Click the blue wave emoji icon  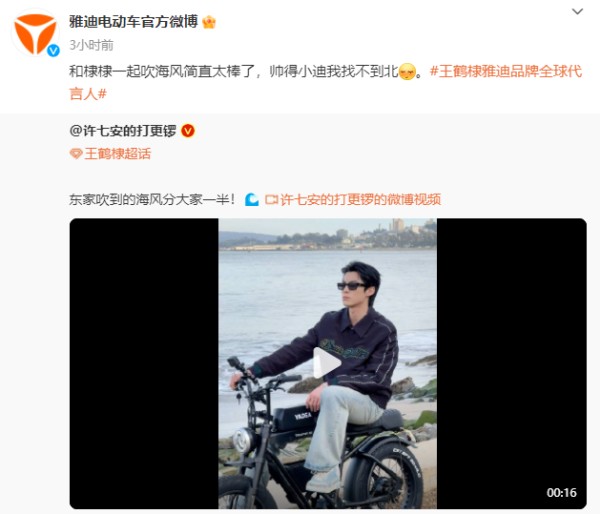252,199
